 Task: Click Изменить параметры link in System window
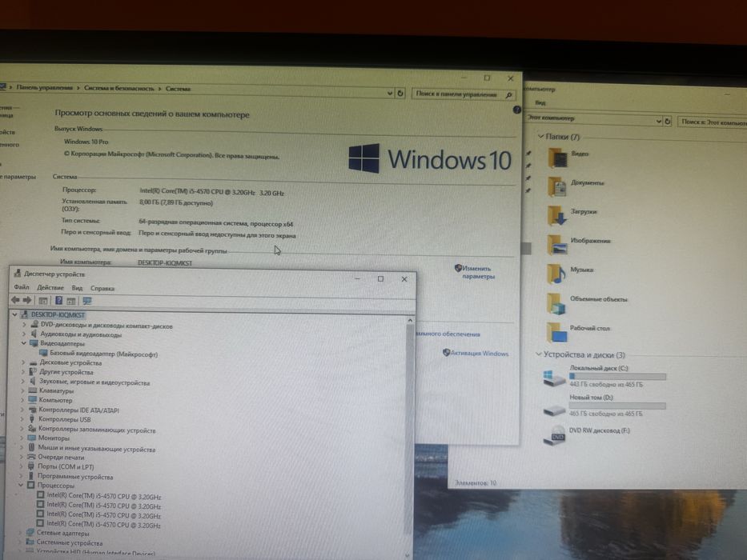pyautogui.click(x=478, y=272)
